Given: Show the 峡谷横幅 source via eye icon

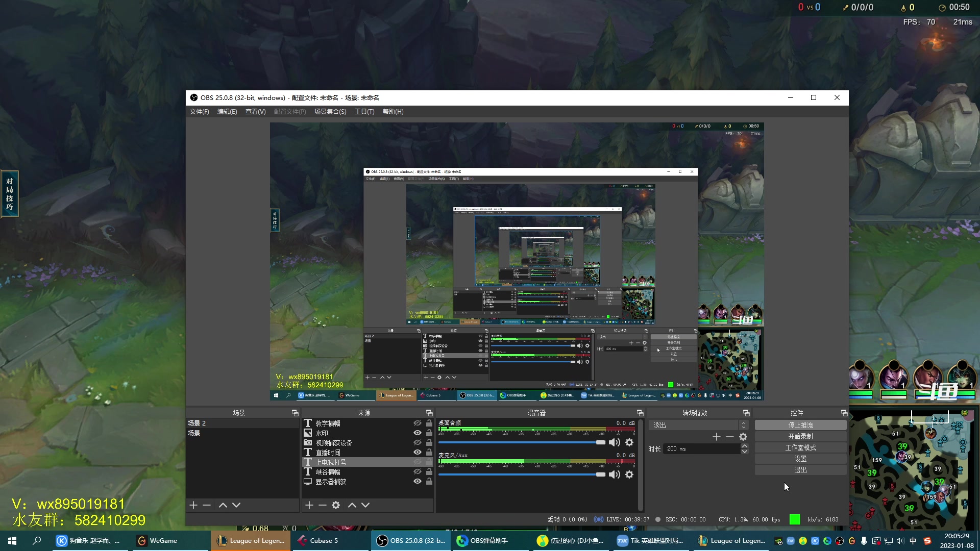Looking at the screenshot, I should (418, 472).
